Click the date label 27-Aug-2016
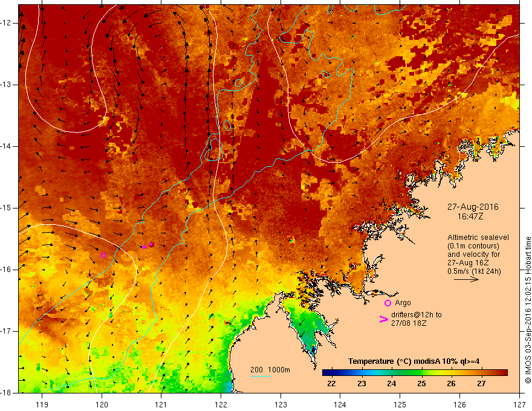The height and width of the screenshot is (411, 532). coord(473,207)
